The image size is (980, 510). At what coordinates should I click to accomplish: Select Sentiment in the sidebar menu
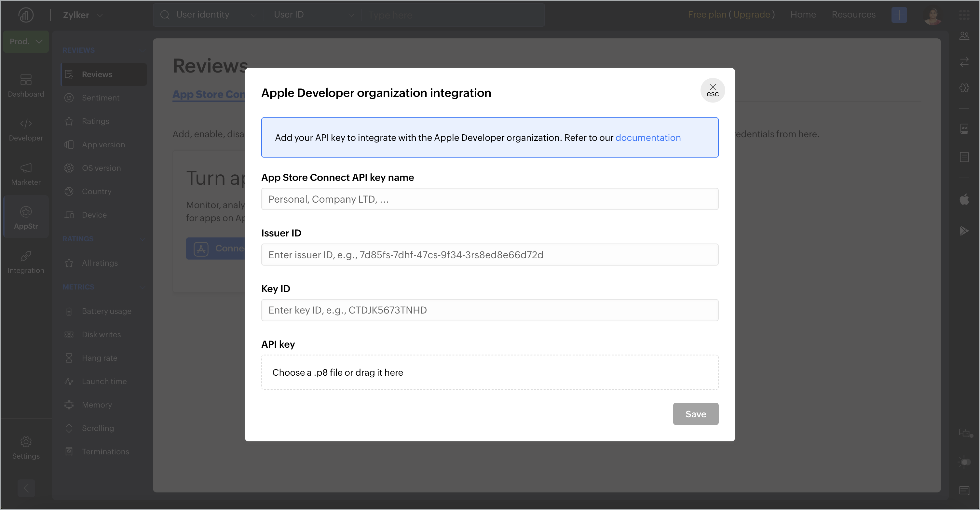pyautogui.click(x=101, y=98)
